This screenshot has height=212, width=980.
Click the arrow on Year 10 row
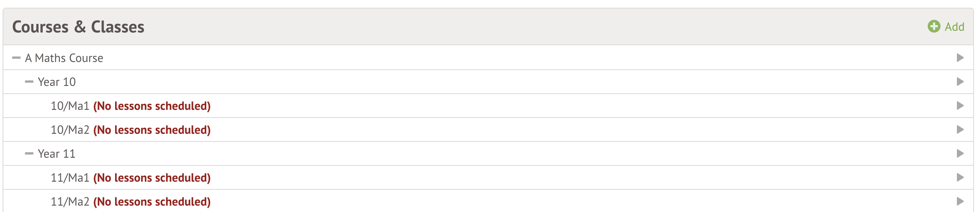click(960, 82)
